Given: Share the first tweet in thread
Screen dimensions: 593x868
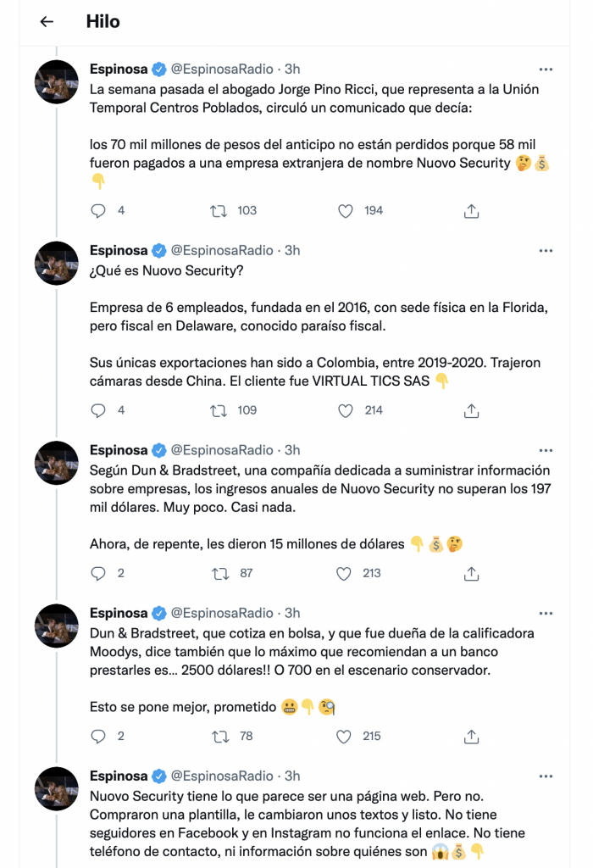Looking at the screenshot, I should (x=472, y=210).
